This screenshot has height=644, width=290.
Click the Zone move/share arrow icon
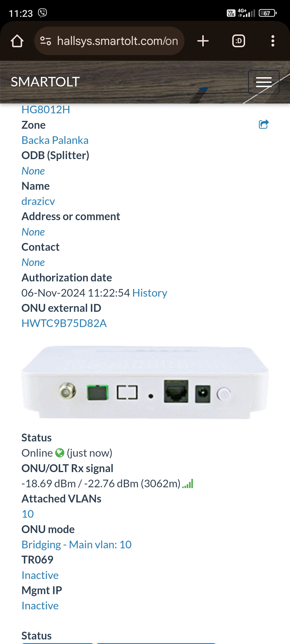pos(263,124)
